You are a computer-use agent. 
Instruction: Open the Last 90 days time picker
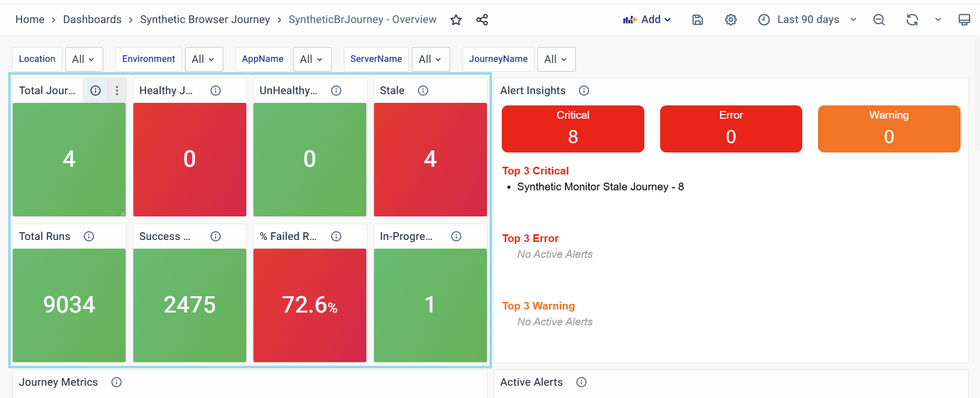tap(807, 20)
